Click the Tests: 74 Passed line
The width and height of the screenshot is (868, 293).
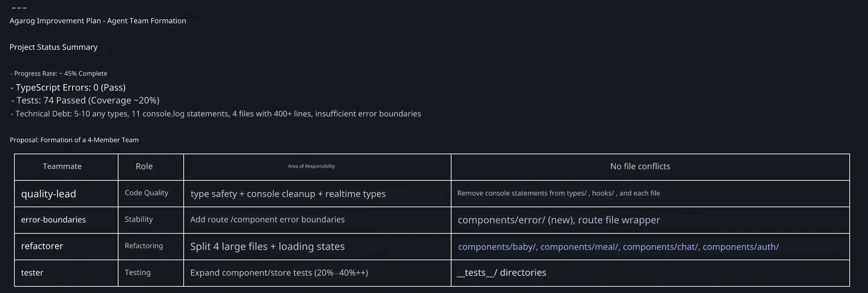(x=85, y=101)
